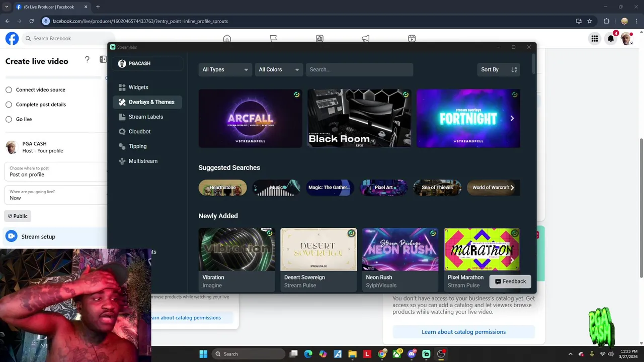This screenshot has width=644, height=362.
Task: Open When are you going live dropdown
Action: point(55,195)
